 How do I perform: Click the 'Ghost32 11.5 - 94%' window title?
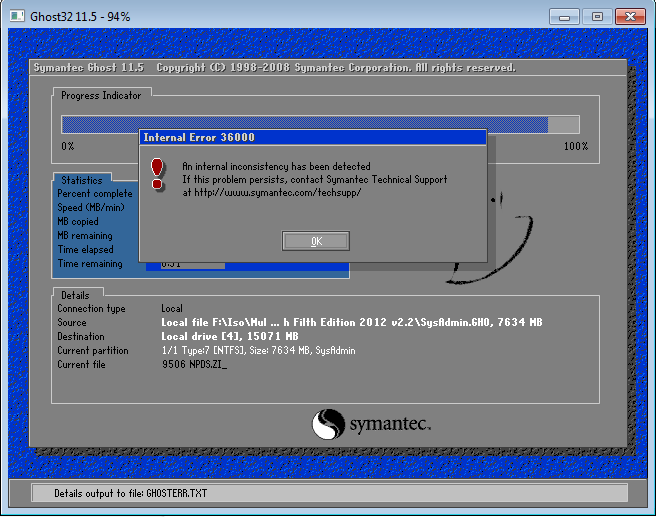(80, 17)
